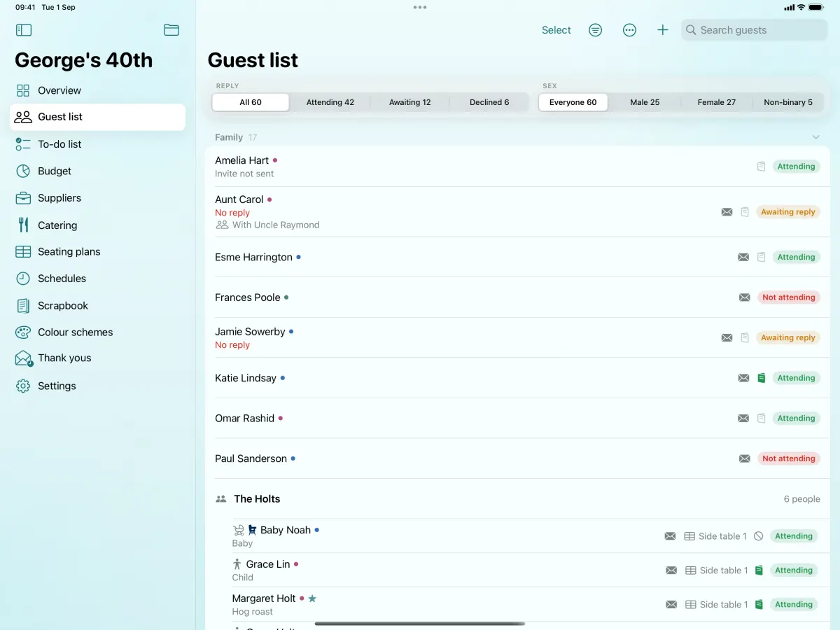
Task: Open Overview in the sidebar
Action: click(97, 90)
